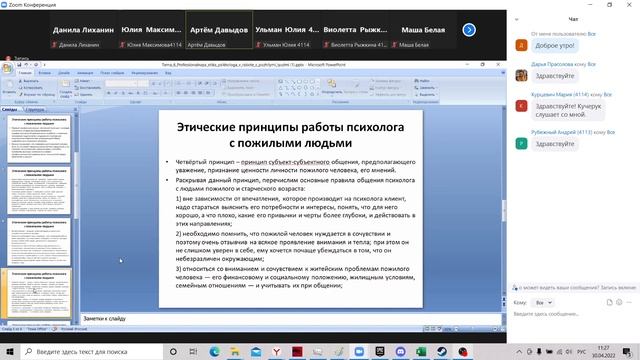Switch to 'Слайды' pane tab
Screen dimensions: 640x360
11,109
